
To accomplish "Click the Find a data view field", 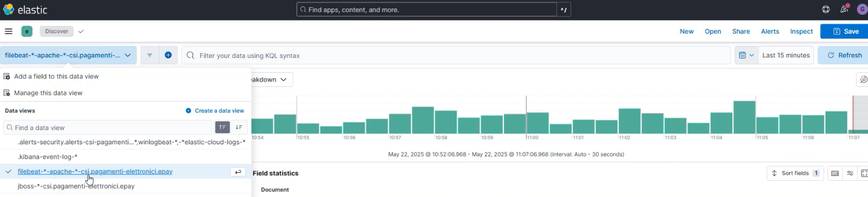I will (108, 127).
